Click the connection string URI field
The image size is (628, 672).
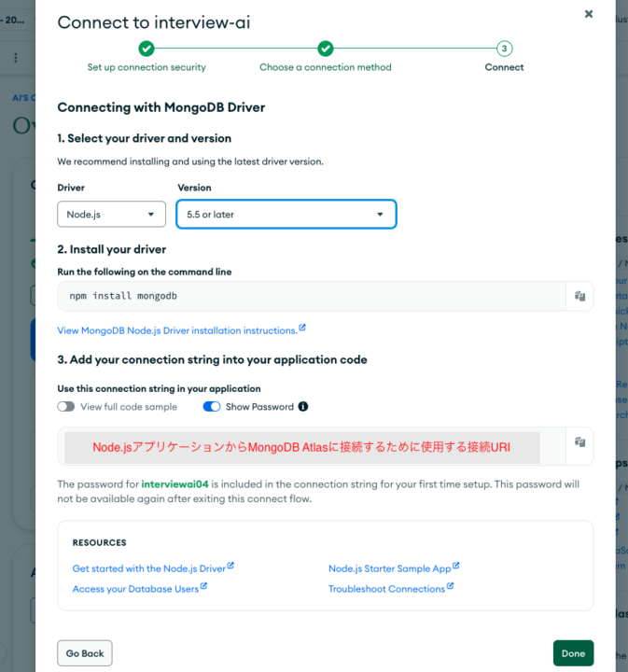pos(312,446)
